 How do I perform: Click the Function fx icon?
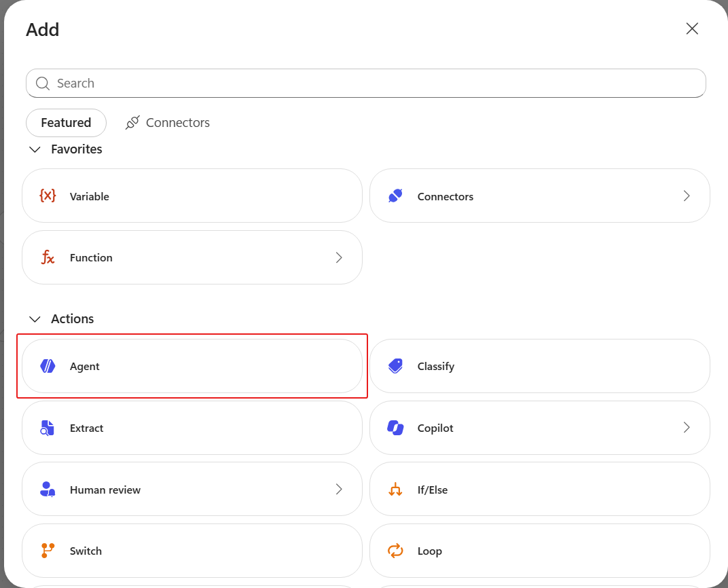point(48,257)
